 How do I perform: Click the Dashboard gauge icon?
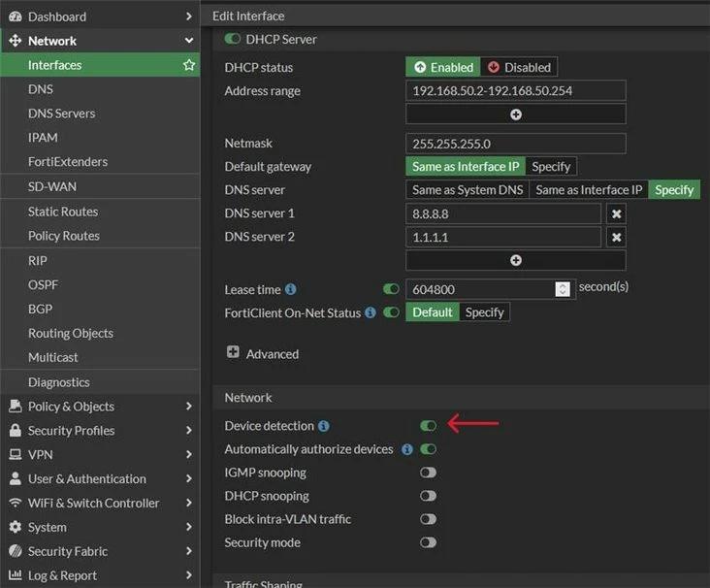(x=15, y=16)
